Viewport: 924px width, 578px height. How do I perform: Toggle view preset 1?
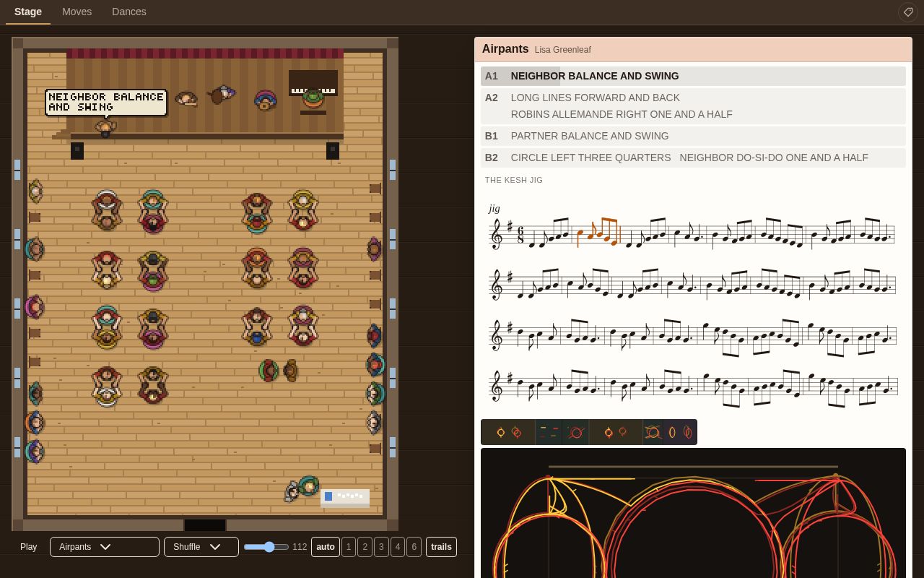(x=349, y=547)
